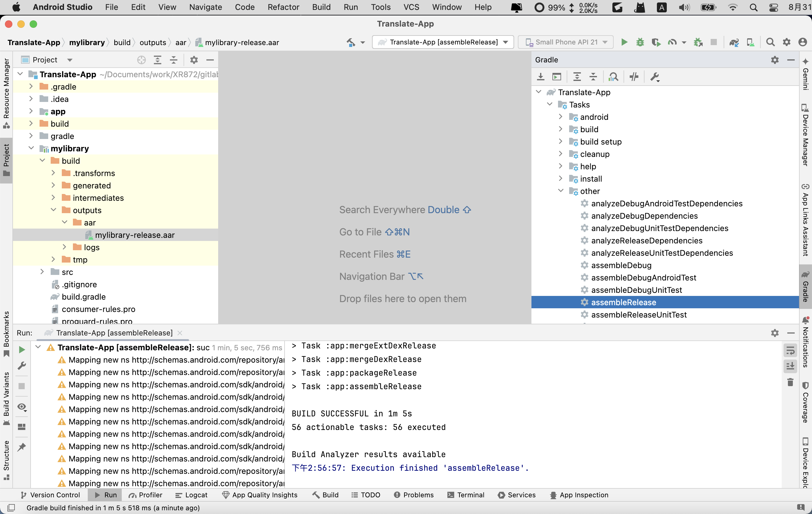Clear all Run console output trash icon
Viewport: 812px width, 514px height.
pos(790,382)
